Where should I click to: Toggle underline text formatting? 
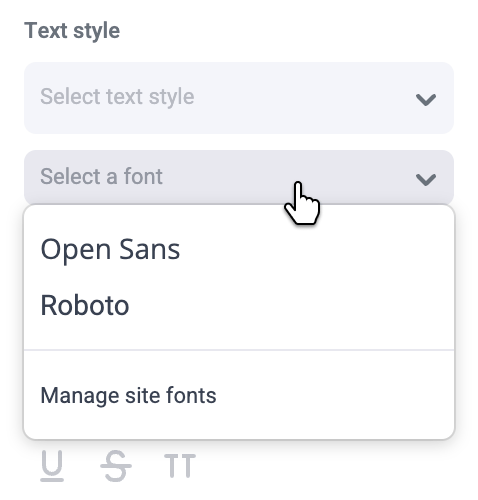coord(52,466)
